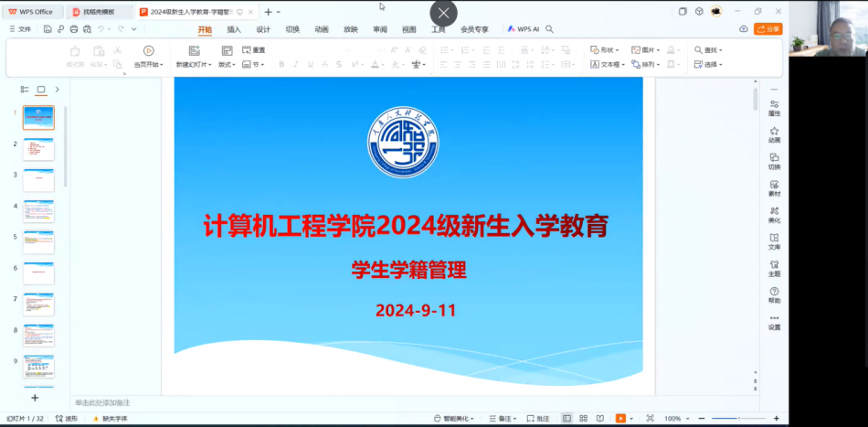Open the 动画 animation ribbon tab
This screenshot has width=868, height=427.
tap(322, 29)
